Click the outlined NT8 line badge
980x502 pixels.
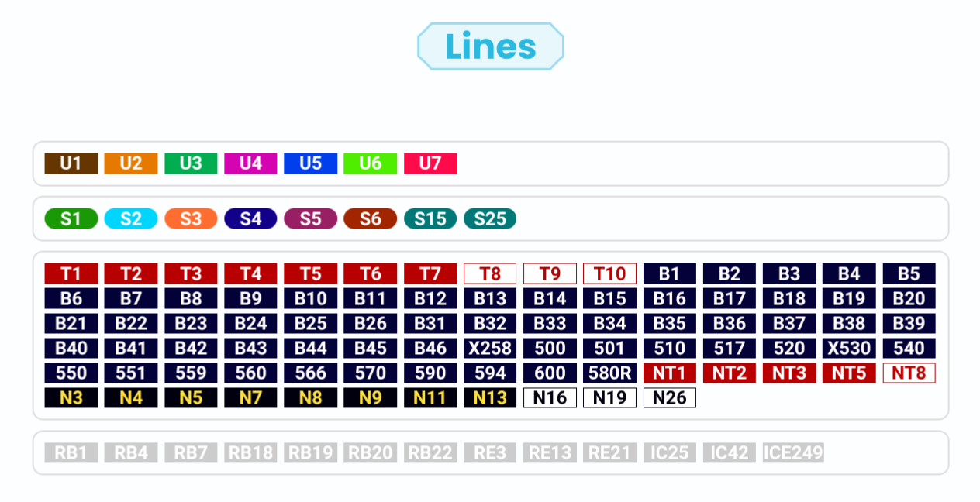(909, 373)
